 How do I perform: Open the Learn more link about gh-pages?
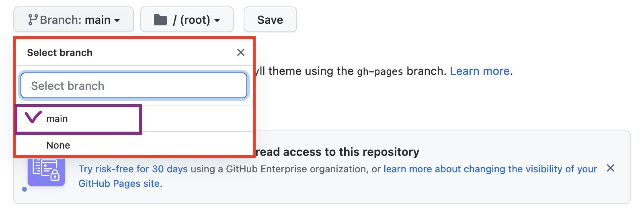point(480,71)
